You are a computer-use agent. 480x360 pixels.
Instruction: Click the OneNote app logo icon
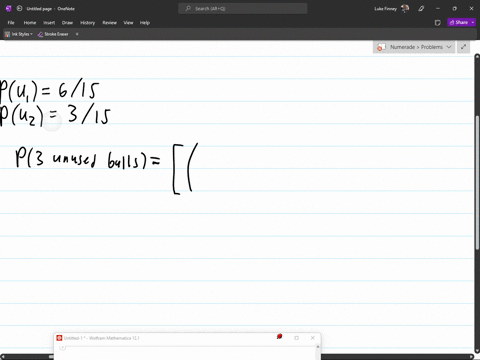pos(9,9)
